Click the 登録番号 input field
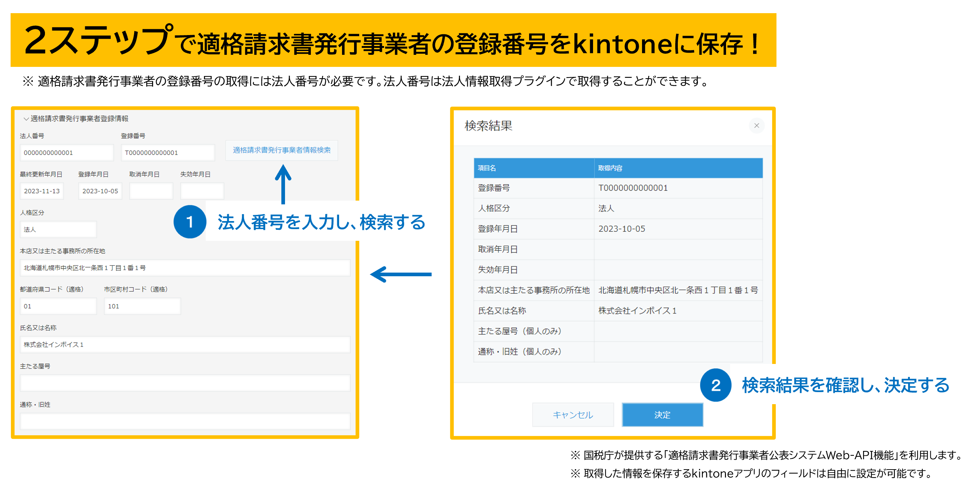980x486 pixels. pos(168,153)
